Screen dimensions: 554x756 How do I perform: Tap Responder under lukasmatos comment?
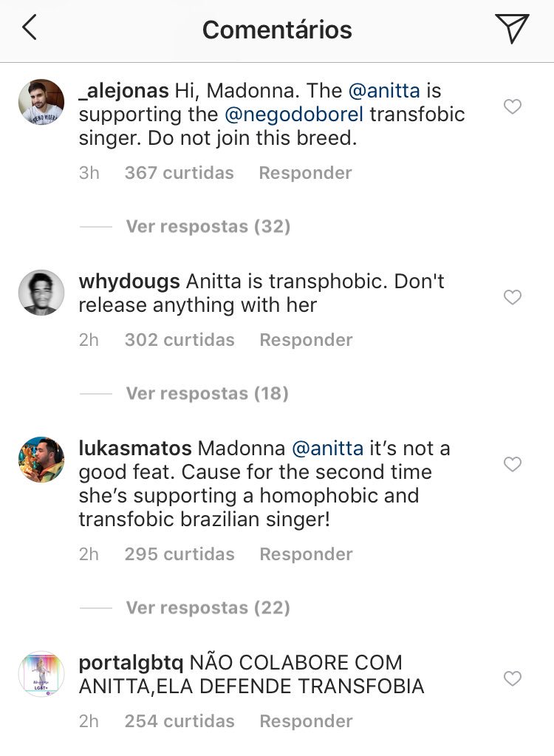click(306, 554)
